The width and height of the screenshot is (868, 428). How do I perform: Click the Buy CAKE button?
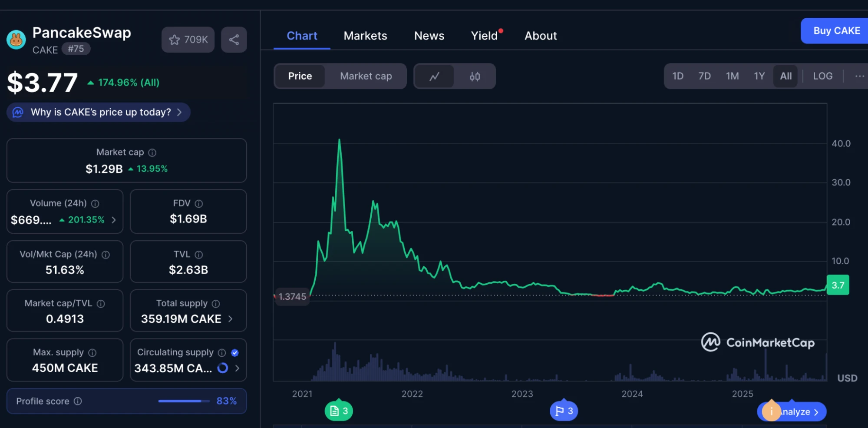pyautogui.click(x=836, y=31)
